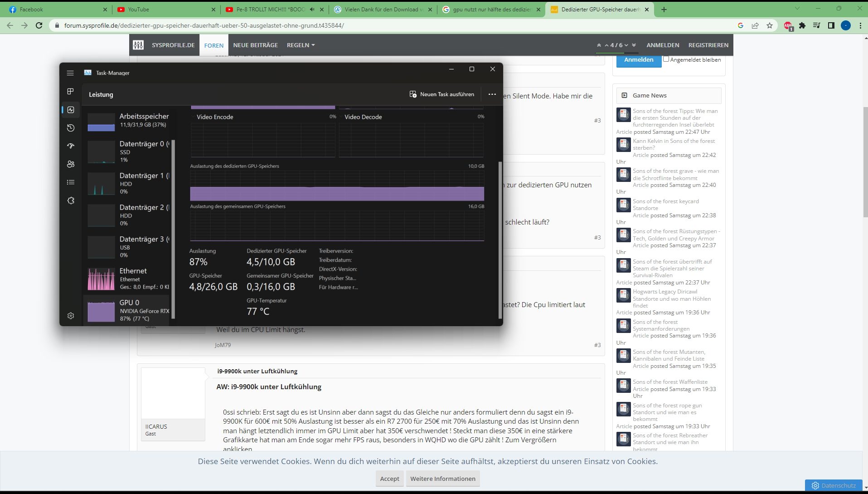The width and height of the screenshot is (868, 494).
Task: Open SYSPROFILE.DE nav link
Action: (173, 45)
